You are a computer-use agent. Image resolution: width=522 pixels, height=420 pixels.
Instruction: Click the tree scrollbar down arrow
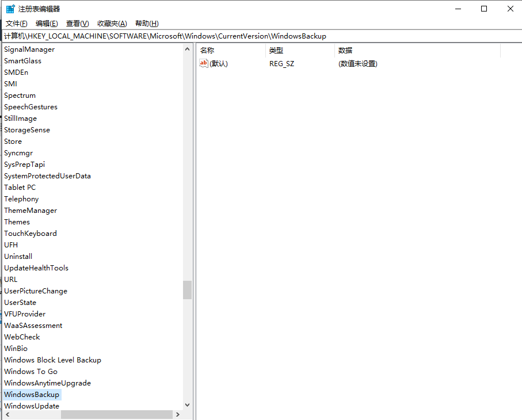coord(187,406)
